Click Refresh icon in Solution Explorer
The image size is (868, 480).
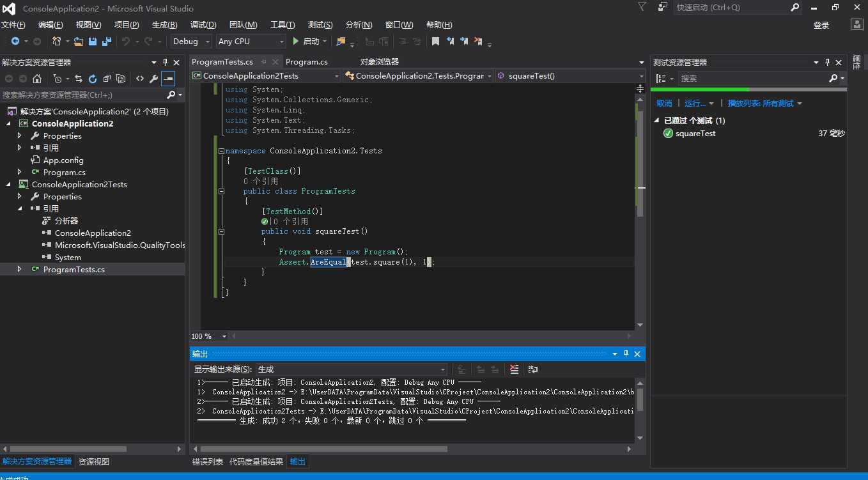pyautogui.click(x=93, y=79)
